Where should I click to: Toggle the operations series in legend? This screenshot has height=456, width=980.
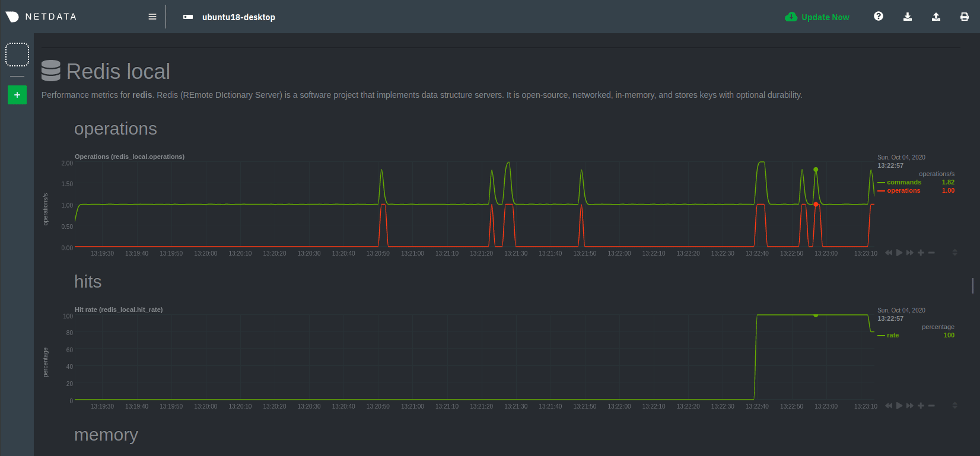coord(903,191)
